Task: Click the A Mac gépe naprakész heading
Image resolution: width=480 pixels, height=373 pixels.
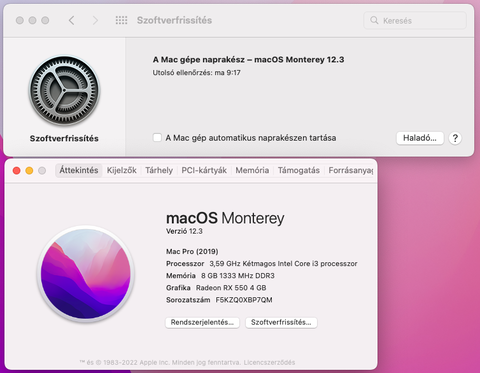Action: (x=248, y=60)
